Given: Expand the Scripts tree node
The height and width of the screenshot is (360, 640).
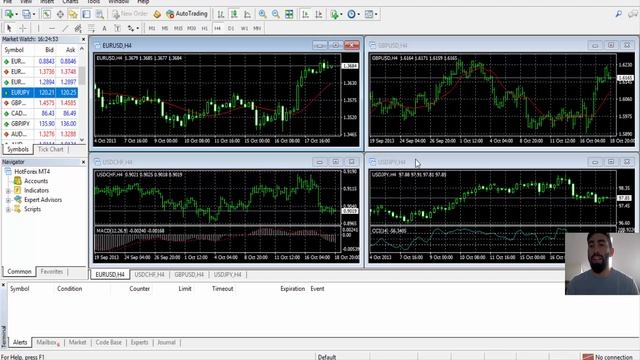Looking at the screenshot, I should [8, 209].
